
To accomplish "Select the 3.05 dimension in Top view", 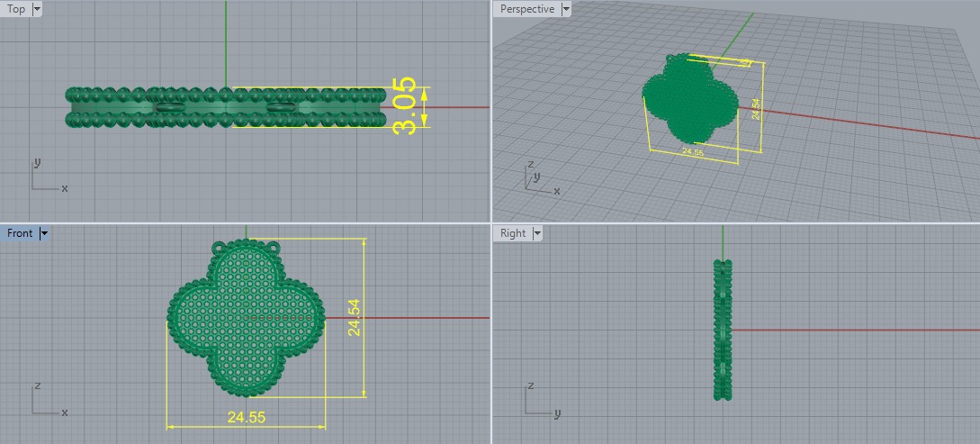I will click(404, 105).
